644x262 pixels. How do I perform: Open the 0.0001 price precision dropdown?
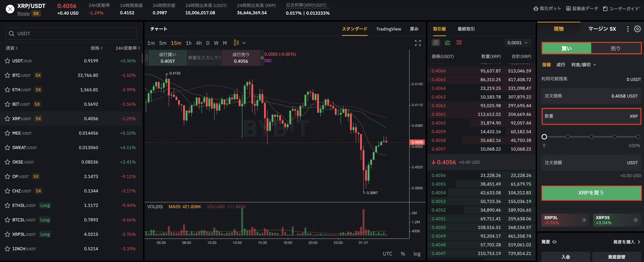coord(518,43)
